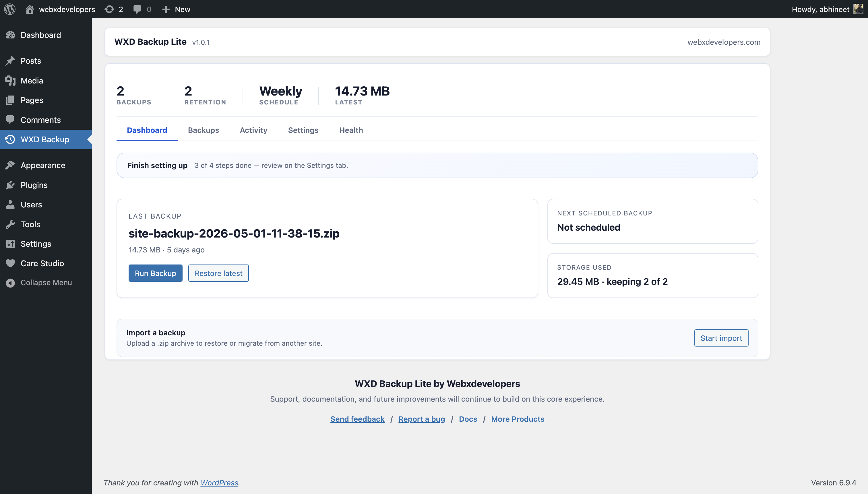The image size is (868, 494).
Task: Click the Start import button
Action: (x=721, y=338)
